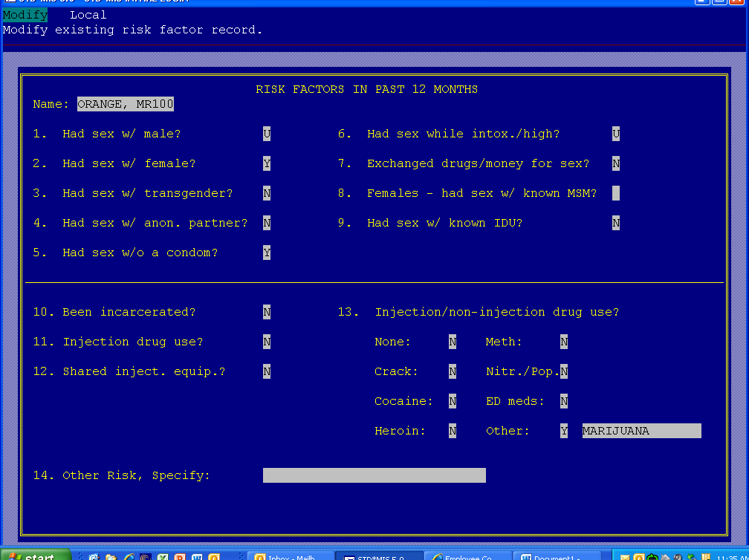Set the 'Been incarcerated?' answer field

(x=267, y=312)
